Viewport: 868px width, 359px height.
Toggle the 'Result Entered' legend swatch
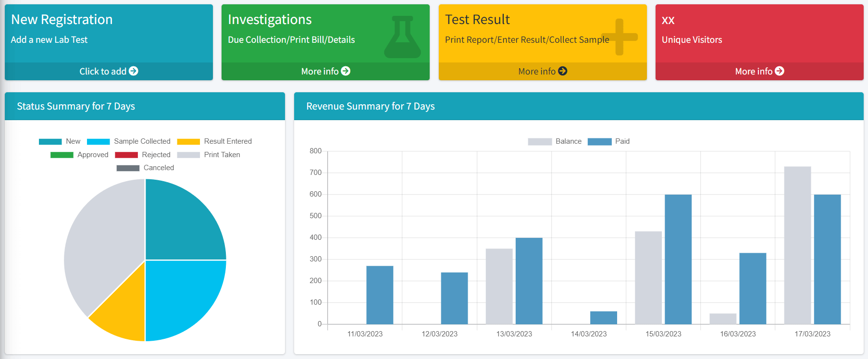pos(188,141)
